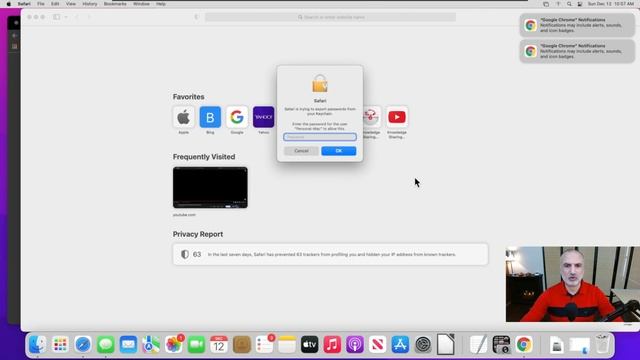Open Photos from the Dock
Screen dimensions: 640x360
(173, 344)
